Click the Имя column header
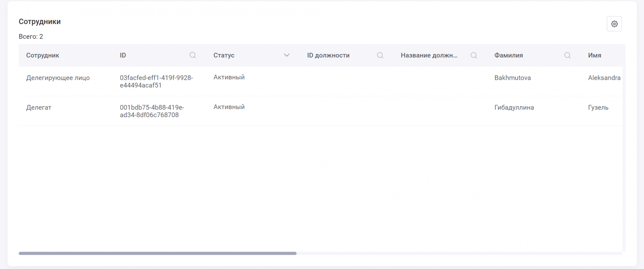Screen dimensions: 644x269 594,55
